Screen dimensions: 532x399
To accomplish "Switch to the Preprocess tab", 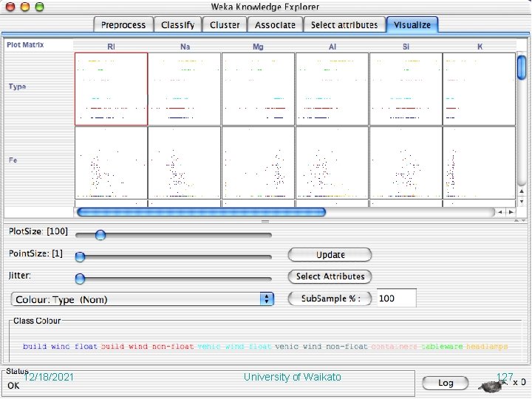I will (123, 25).
